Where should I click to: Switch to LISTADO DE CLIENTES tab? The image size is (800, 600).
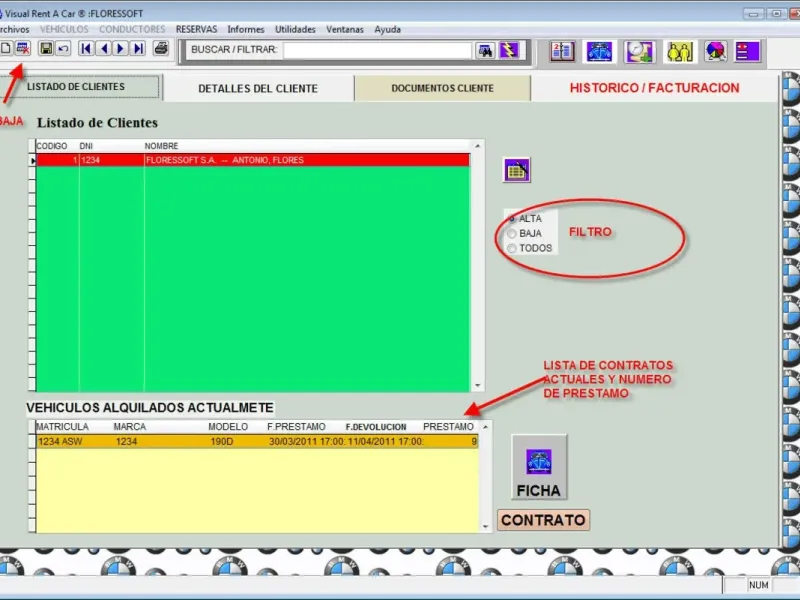(80, 87)
